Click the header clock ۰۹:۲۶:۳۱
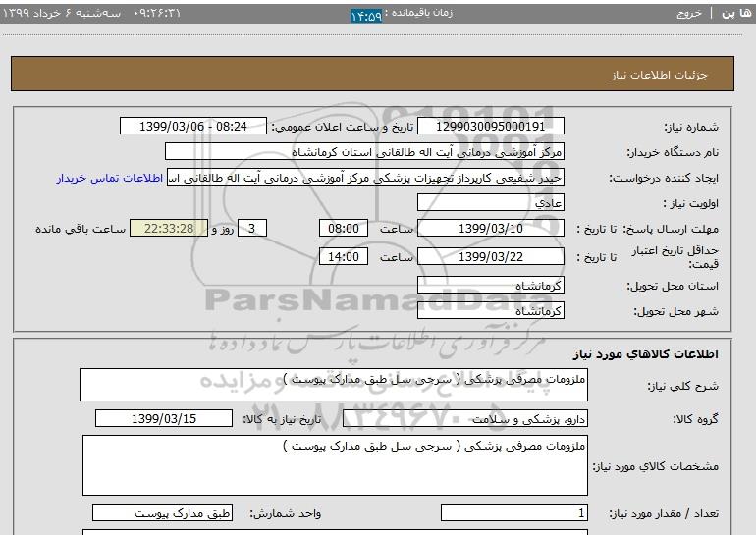The width and height of the screenshot is (756, 535). tap(156, 13)
